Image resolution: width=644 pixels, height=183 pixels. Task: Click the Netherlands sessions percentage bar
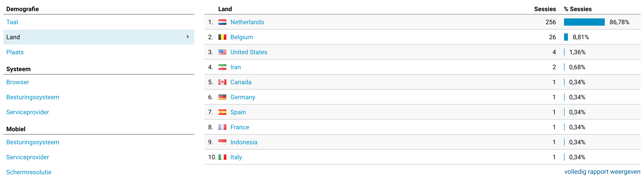584,22
